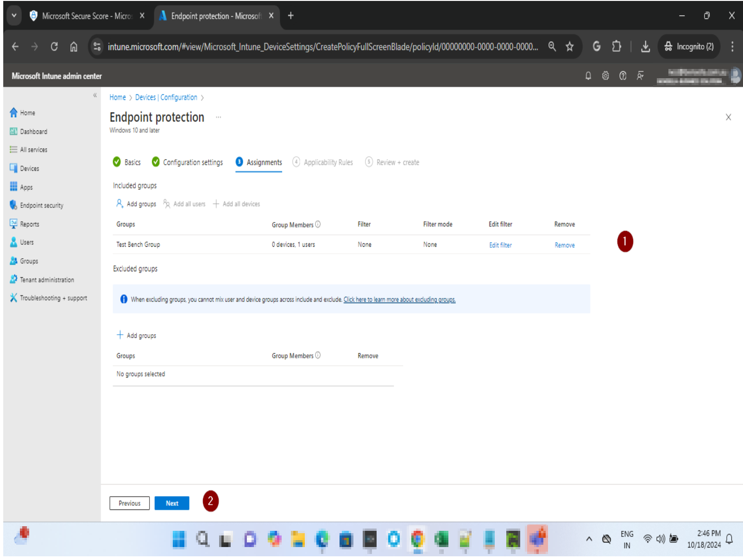
Task: Open the feedback icon in header
Action: (640, 75)
